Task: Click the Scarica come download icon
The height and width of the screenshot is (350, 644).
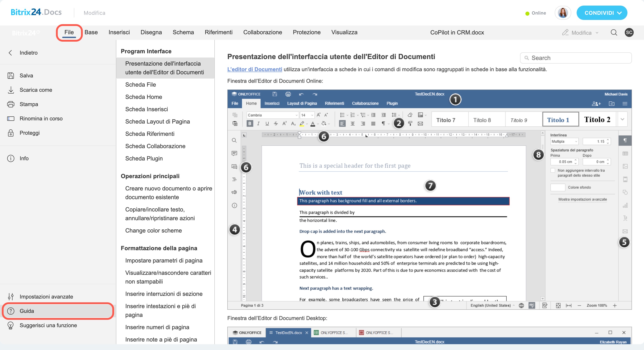Action: click(x=11, y=90)
